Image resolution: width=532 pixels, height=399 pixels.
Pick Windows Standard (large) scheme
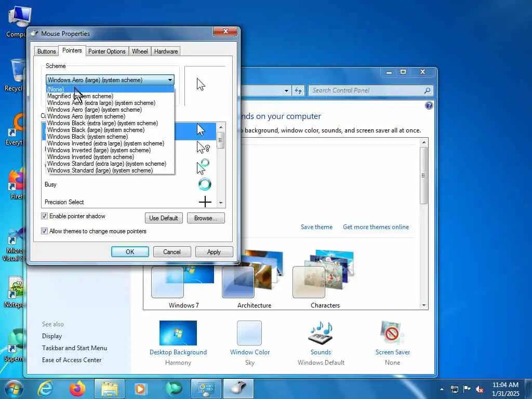(110, 170)
